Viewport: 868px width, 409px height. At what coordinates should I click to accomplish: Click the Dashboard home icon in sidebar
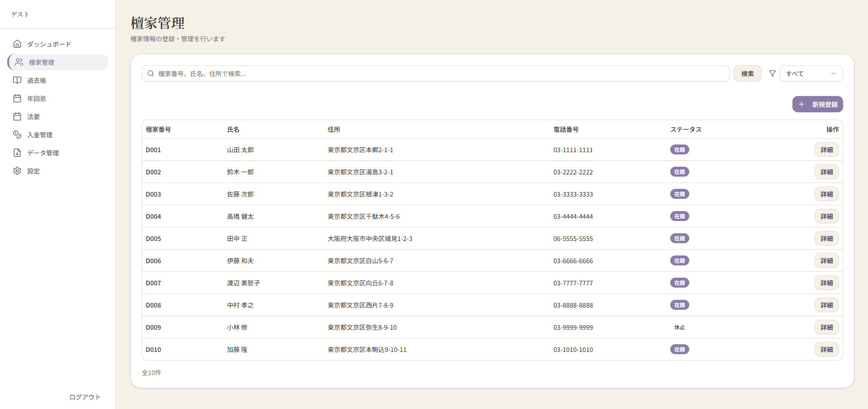point(17,44)
